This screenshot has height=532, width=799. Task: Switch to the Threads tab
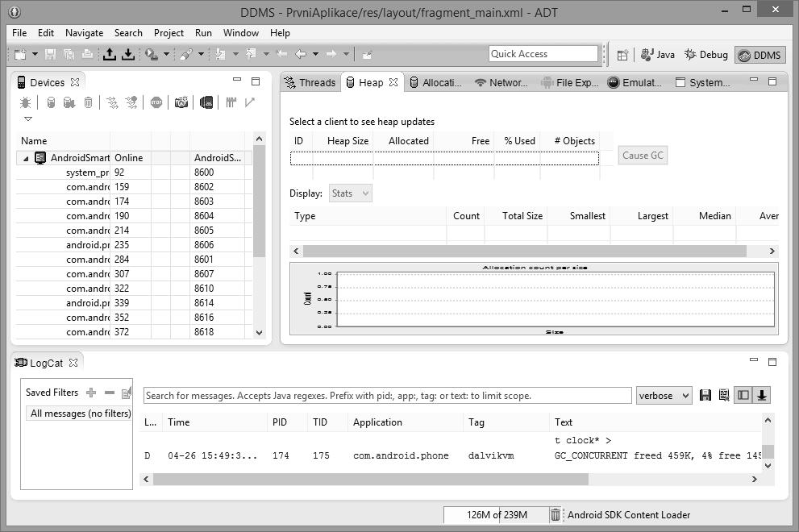(x=310, y=82)
